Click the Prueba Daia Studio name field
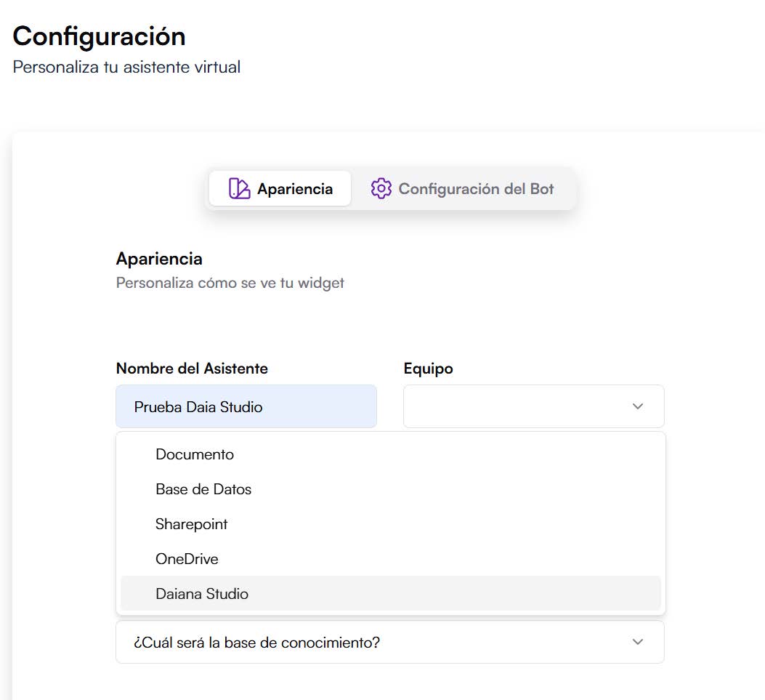The image size is (765, 700). [246, 406]
